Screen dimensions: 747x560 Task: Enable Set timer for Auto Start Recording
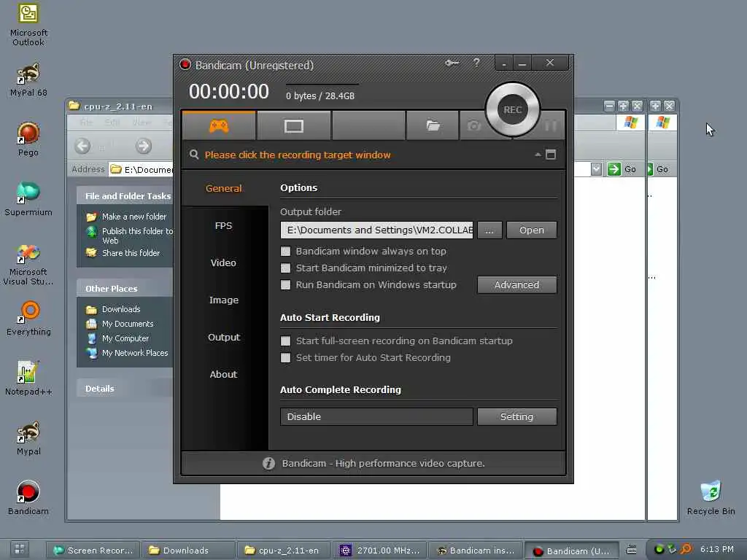(285, 357)
